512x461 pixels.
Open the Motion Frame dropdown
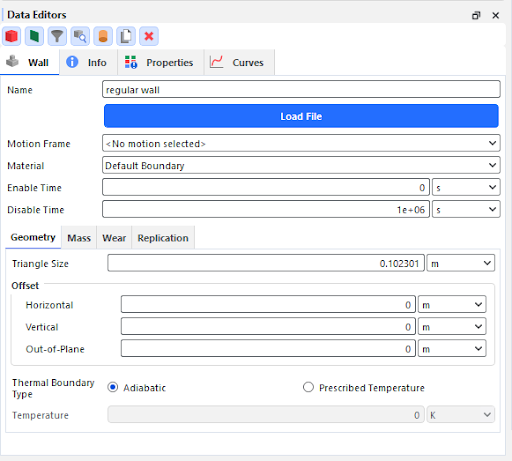[301, 143]
